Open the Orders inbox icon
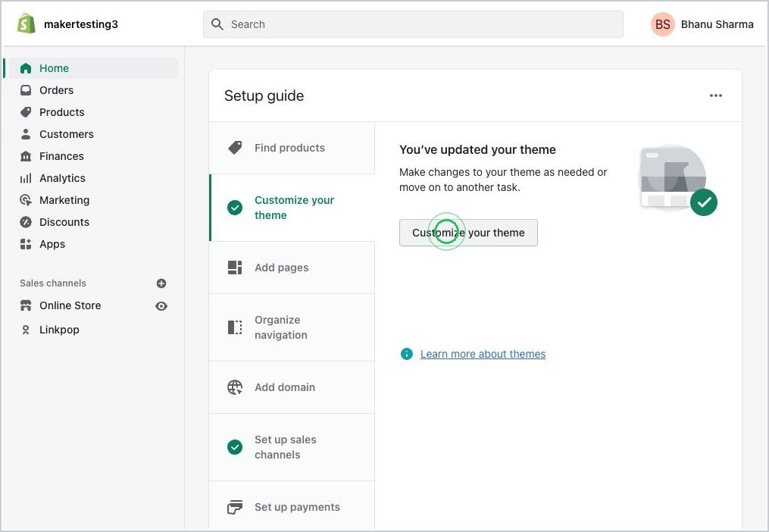Image resolution: width=769 pixels, height=532 pixels. coord(26,90)
